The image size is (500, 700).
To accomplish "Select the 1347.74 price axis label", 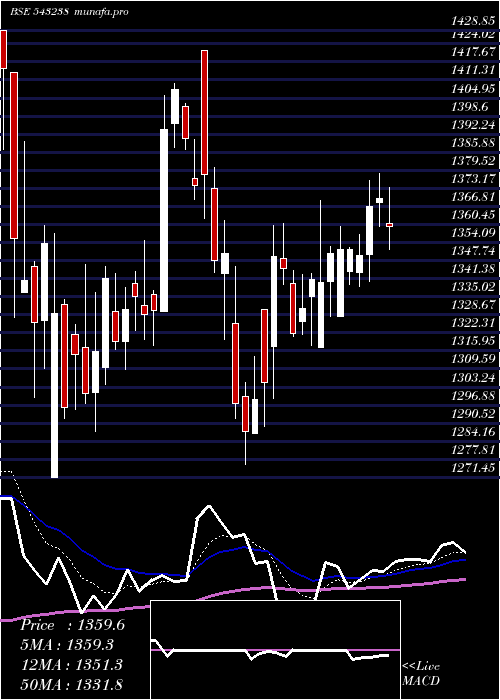I will coord(473,251).
